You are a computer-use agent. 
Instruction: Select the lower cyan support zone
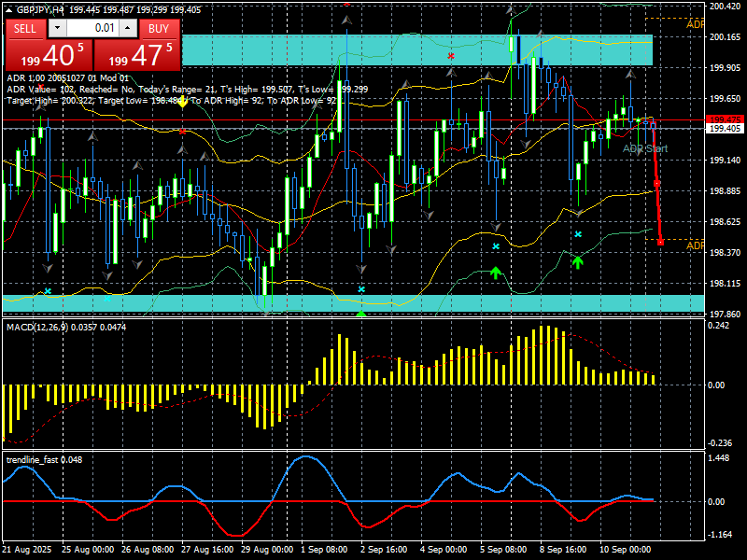coord(354,303)
